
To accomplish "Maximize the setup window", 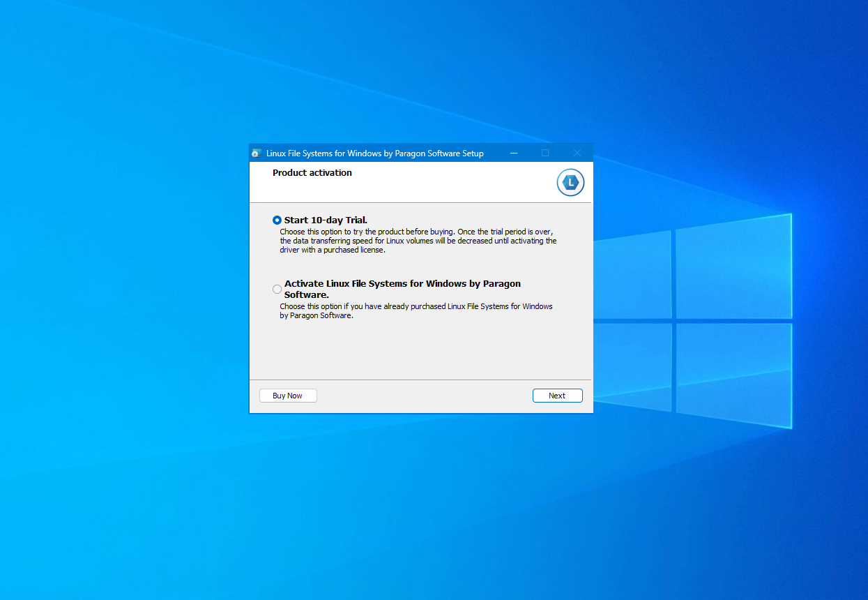I will coord(545,153).
